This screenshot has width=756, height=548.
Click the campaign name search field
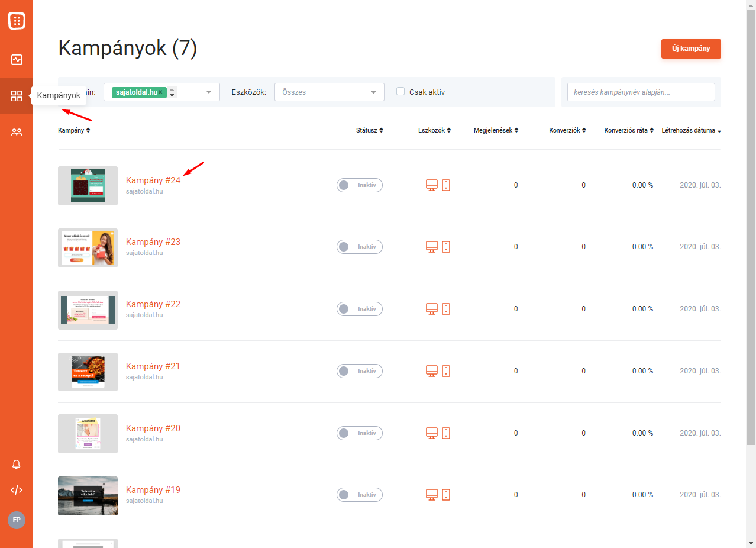pos(641,92)
